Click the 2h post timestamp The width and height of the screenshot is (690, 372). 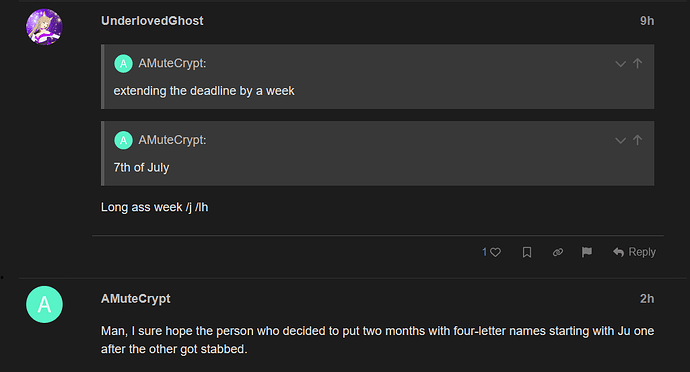click(x=647, y=298)
